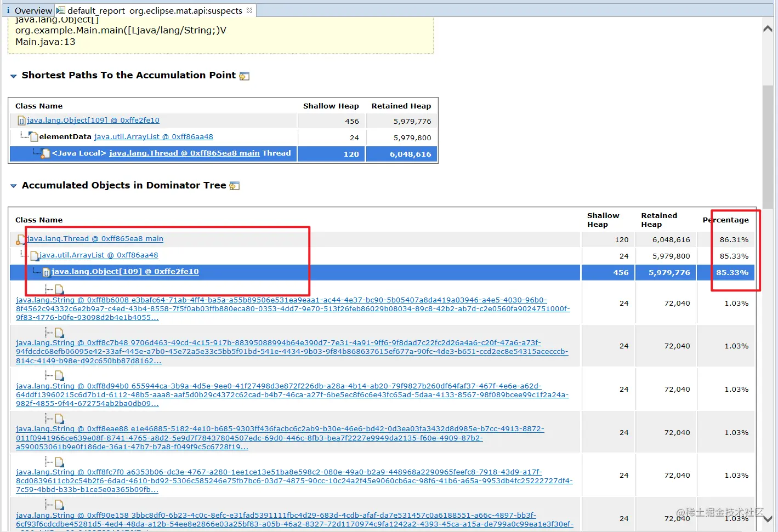Click the vertical scrollbar thumb
The image size is (778, 532).
point(768,147)
